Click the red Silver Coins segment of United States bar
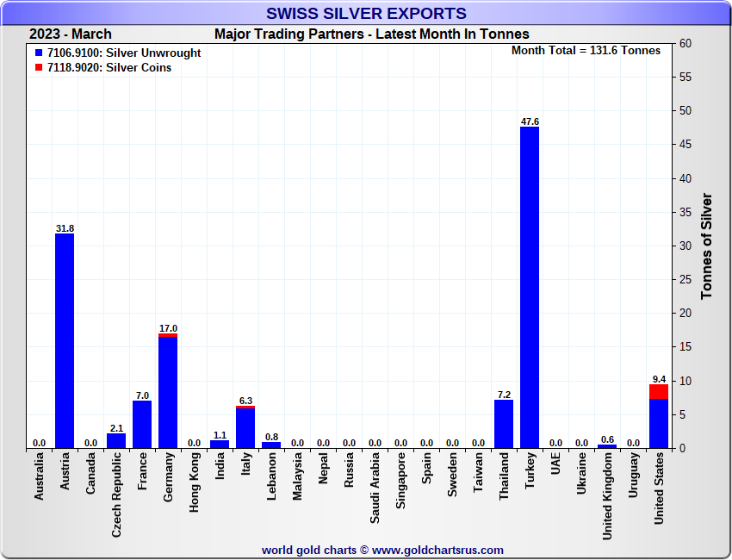 coord(659,391)
